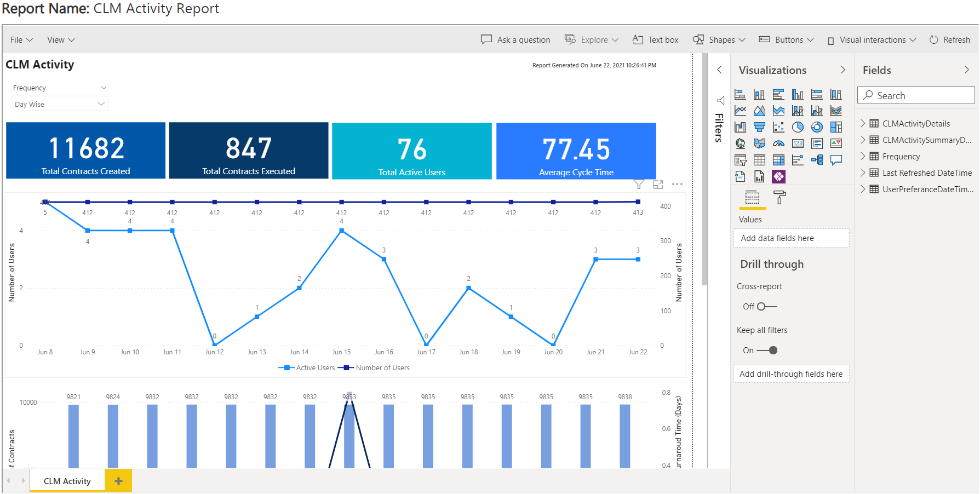Open the Day Wise frequency dropdown
The height and width of the screenshot is (494, 980).
pos(60,104)
